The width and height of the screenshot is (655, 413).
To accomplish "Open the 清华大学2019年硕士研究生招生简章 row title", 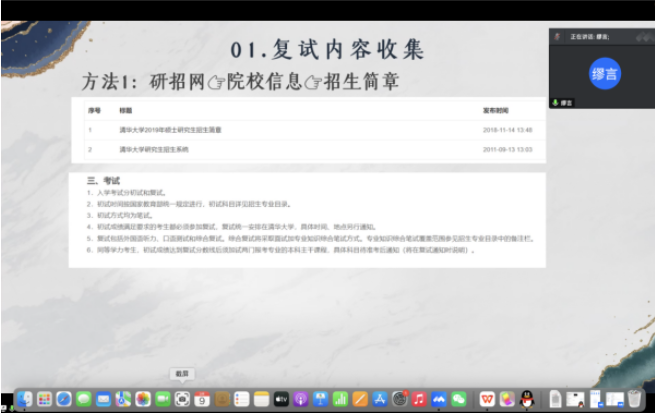I will point(170,130).
